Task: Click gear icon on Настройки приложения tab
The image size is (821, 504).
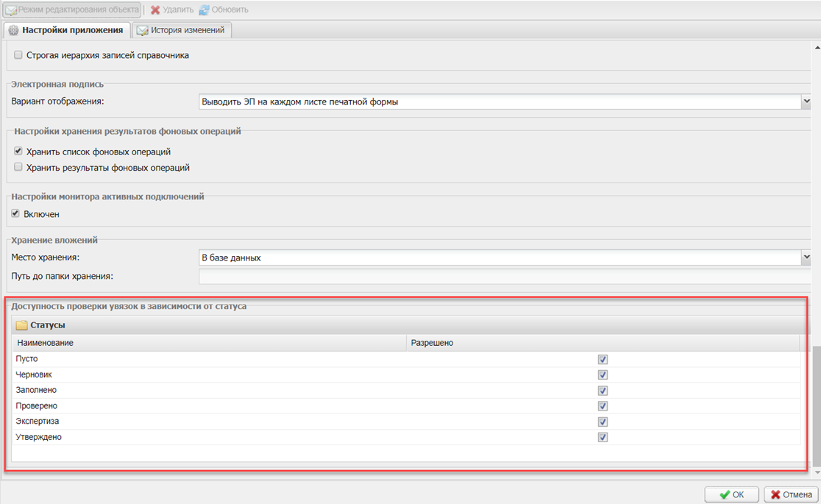Action: coord(13,31)
